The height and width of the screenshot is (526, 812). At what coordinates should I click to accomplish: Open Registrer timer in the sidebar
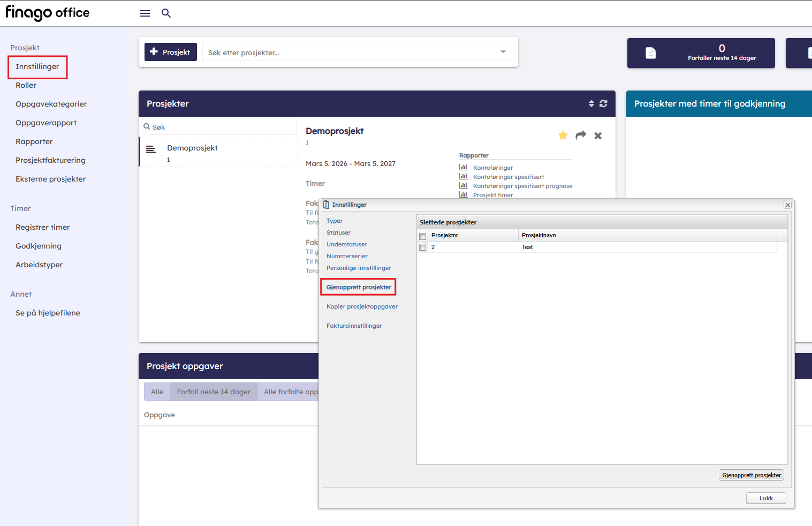(x=43, y=227)
